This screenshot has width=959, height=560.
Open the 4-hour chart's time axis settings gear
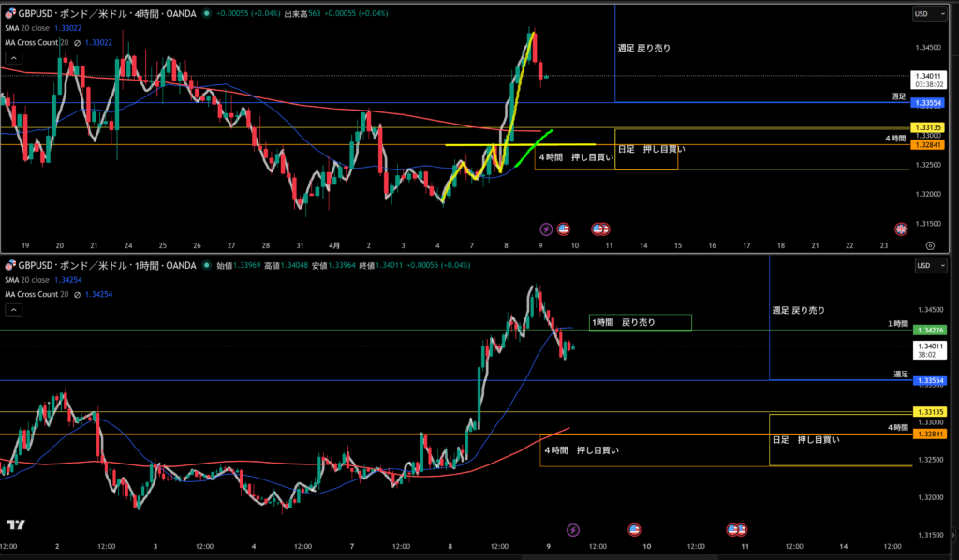pos(930,244)
